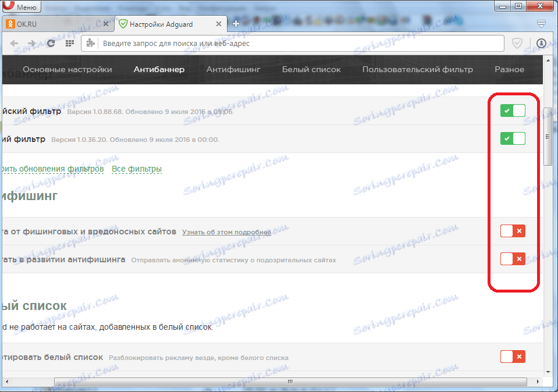Disable the filter version 1.0.88.68 toggle
Image resolution: width=558 pixels, height=392 pixels.
pos(513,111)
